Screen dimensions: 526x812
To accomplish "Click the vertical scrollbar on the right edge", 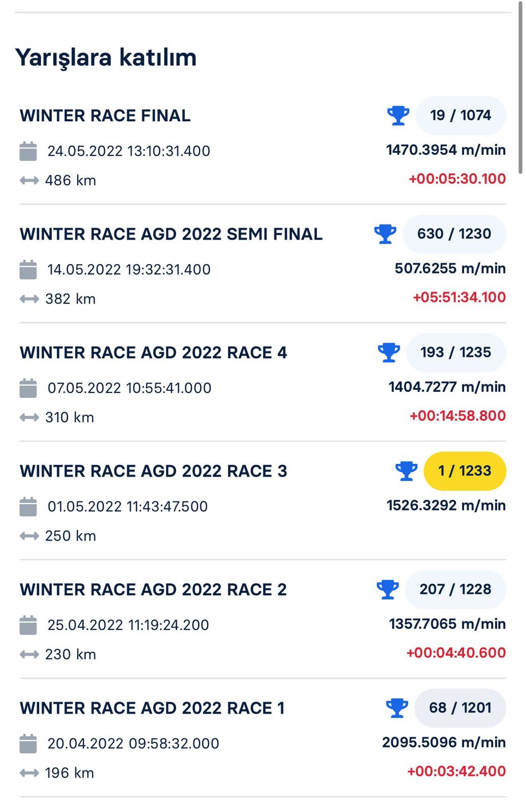I will pyautogui.click(x=520, y=91).
